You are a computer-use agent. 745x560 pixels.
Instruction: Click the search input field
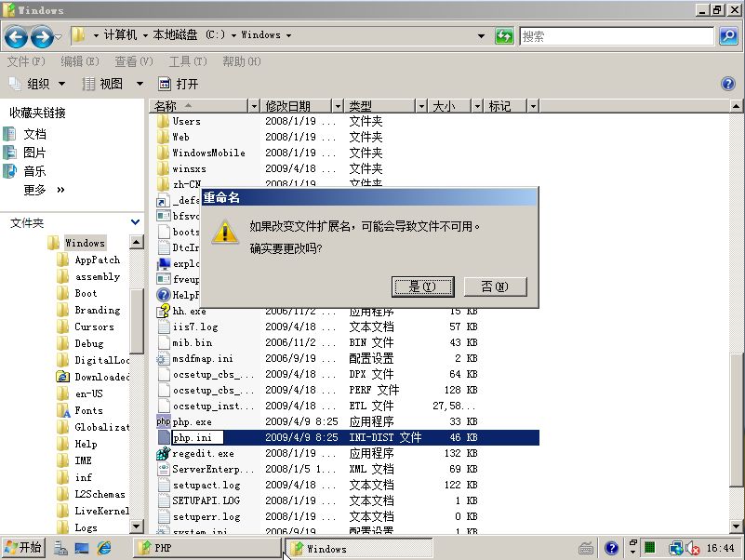(616, 36)
